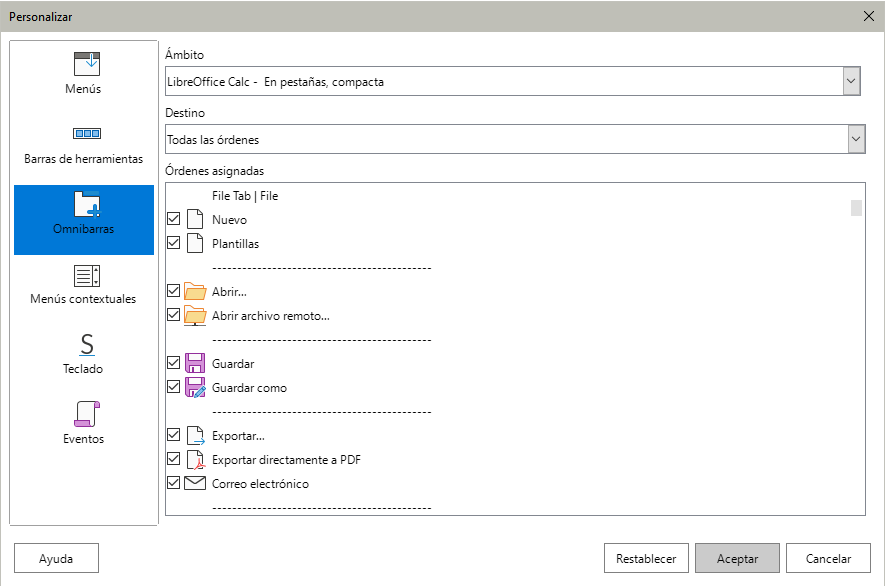
Task: Open the Menús contextuales section
Action: pos(84,283)
